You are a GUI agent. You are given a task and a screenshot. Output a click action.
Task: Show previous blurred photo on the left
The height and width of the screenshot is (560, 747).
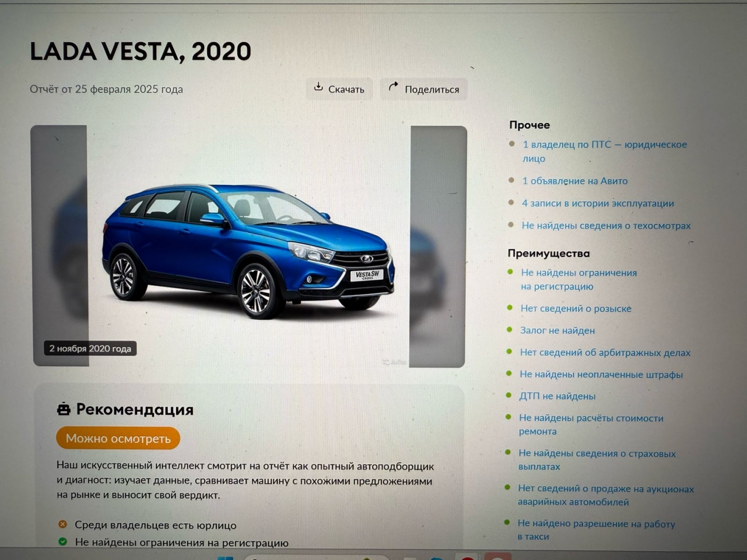tap(60, 246)
